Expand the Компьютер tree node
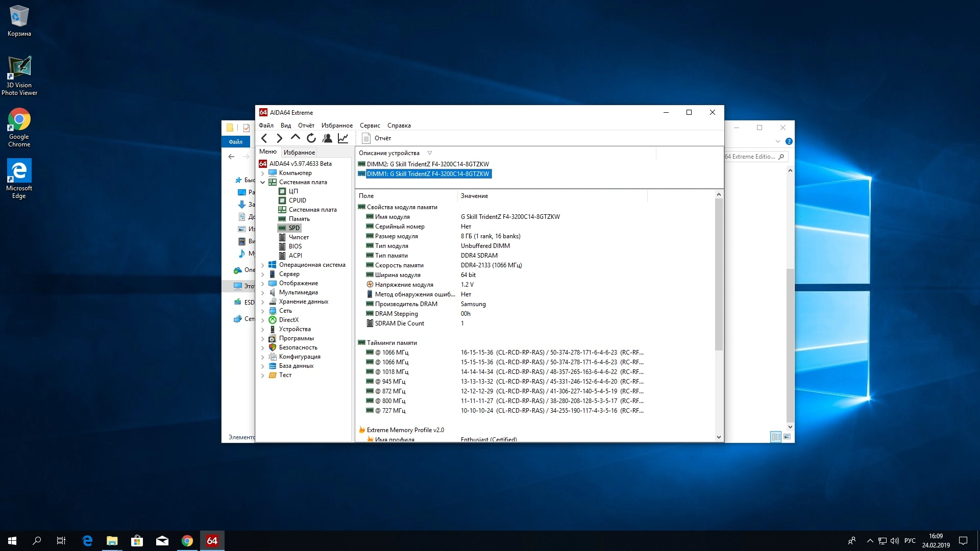The height and width of the screenshot is (551, 980). click(263, 173)
